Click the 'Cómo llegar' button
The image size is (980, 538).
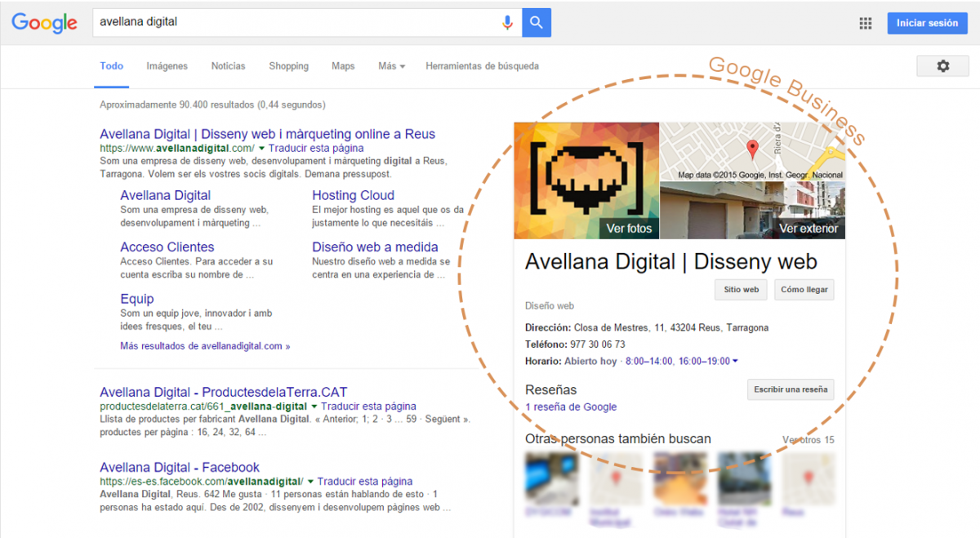804,290
